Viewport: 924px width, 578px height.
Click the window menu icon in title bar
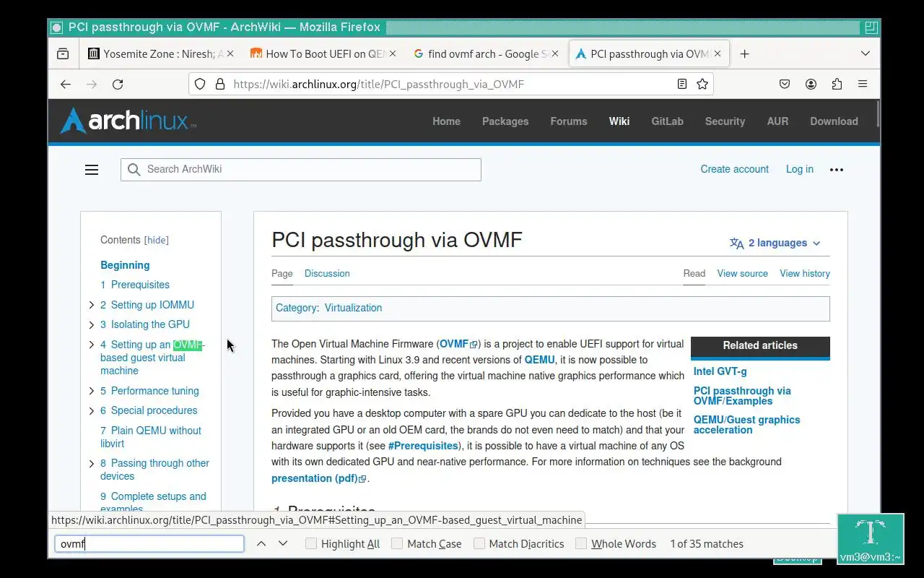coord(57,27)
